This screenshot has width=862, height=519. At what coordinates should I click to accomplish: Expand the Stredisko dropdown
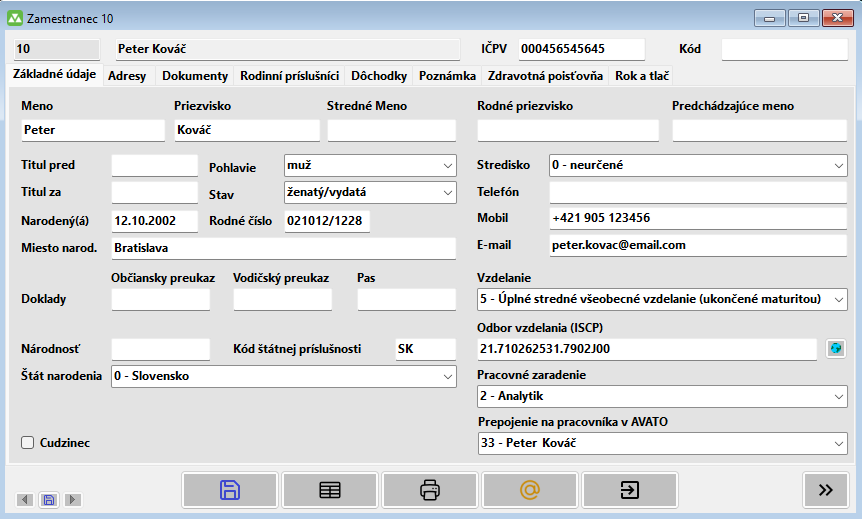698,165
